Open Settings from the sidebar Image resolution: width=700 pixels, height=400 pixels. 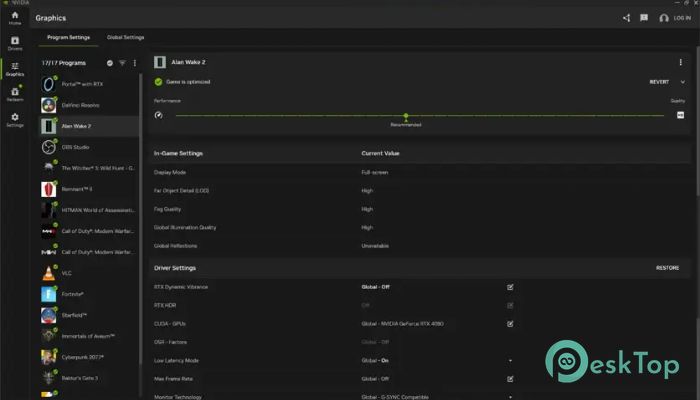click(x=15, y=120)
